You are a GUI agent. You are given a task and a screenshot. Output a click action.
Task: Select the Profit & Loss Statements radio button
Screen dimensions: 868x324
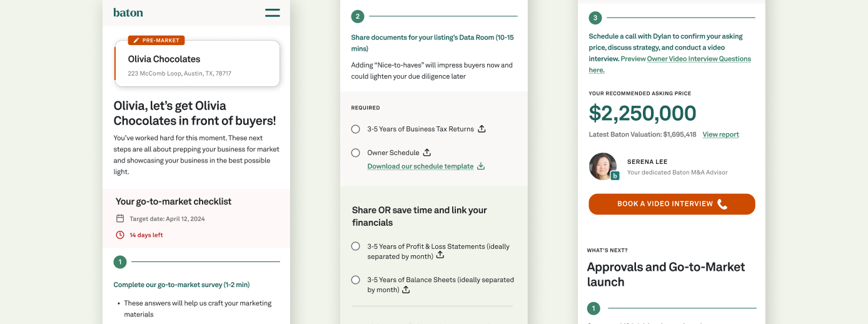coord(355,246)
